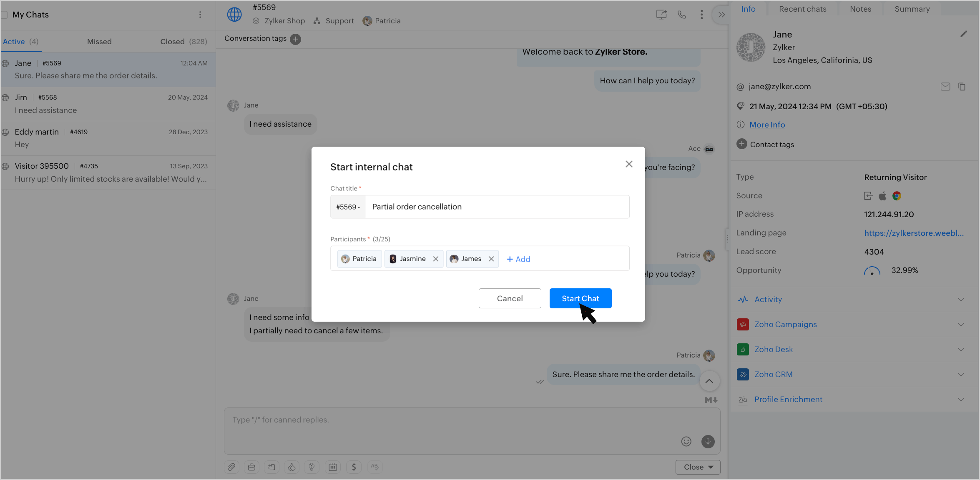Click the phone call icon in header

681,15
